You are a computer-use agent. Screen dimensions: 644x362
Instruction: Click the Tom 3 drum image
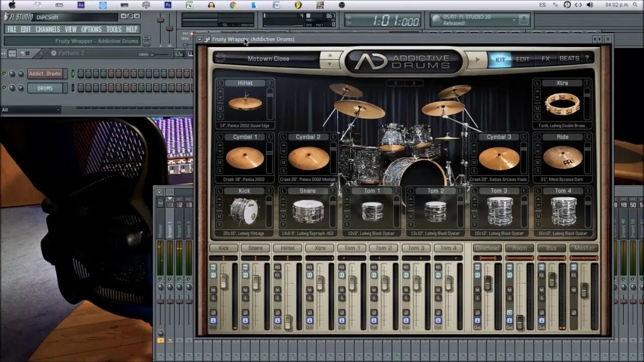point(499,211)
